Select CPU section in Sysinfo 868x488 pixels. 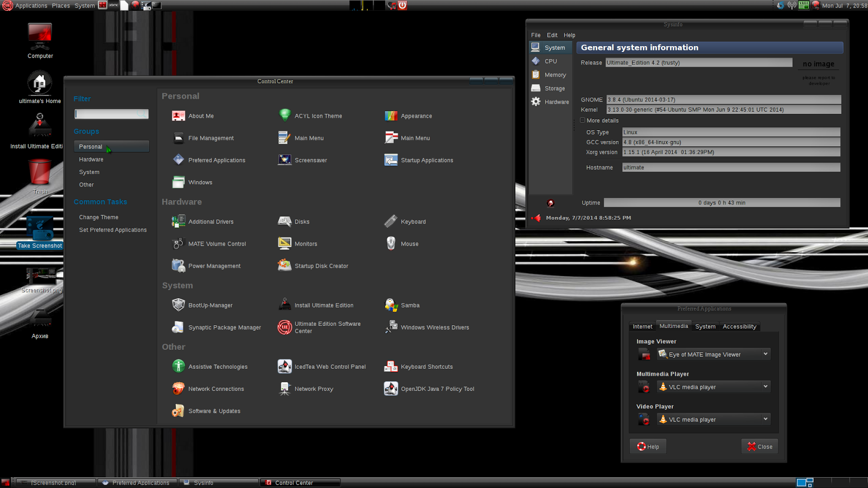coord(550,61)
